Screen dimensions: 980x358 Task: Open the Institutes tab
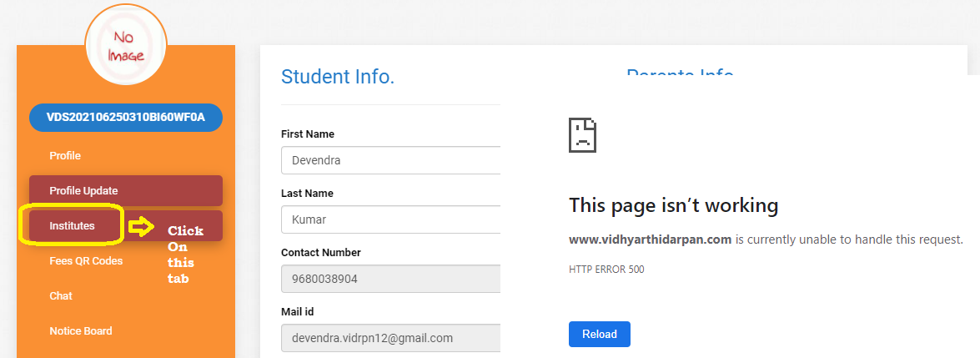(73, 225)
